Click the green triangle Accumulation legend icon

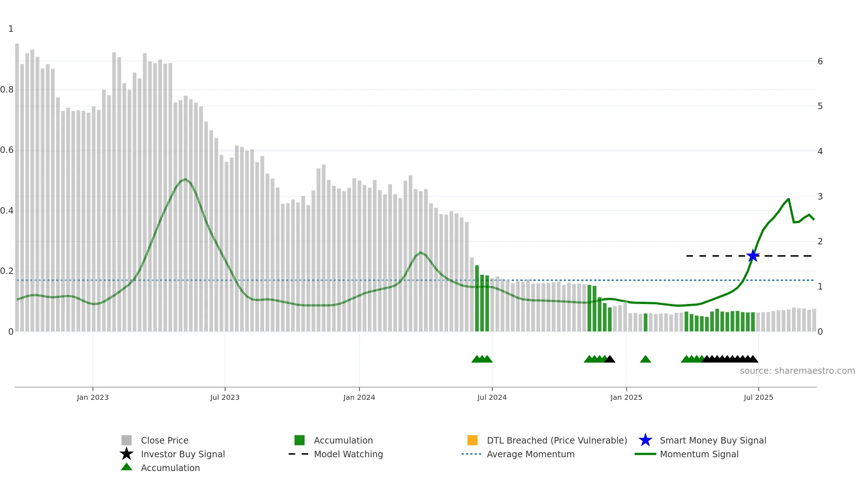tap(127, 467)
